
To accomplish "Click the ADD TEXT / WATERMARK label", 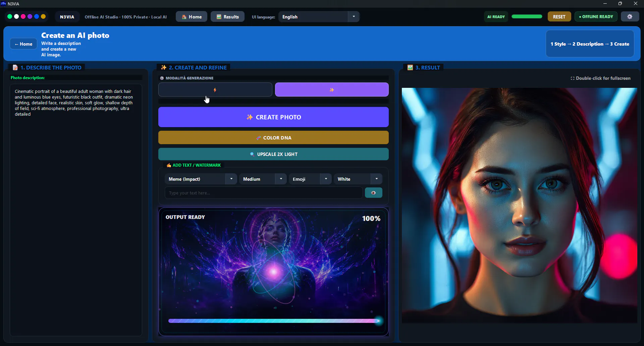I will tap(197, 165).
